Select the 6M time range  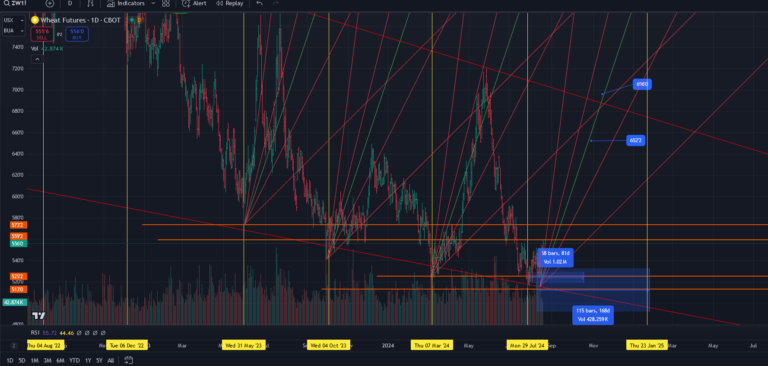coord(60,361)
